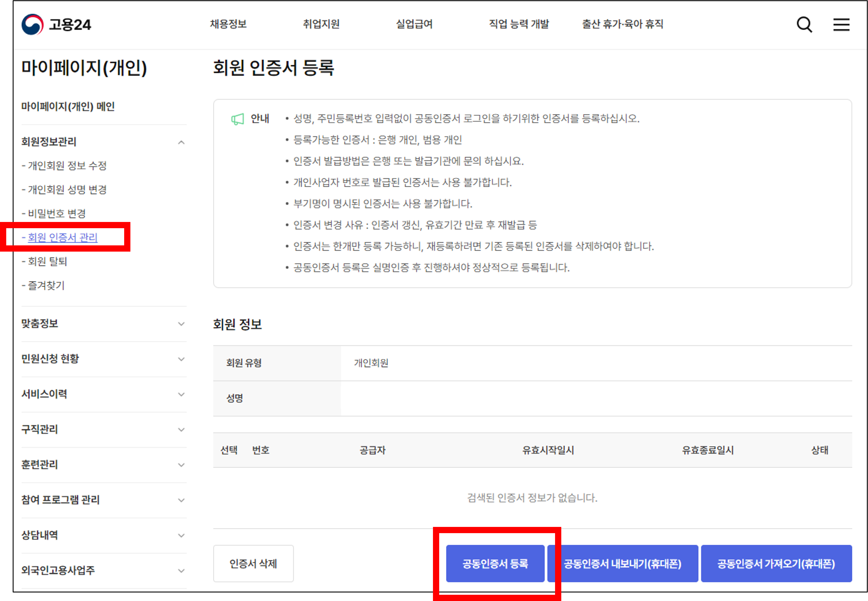Expand the 맞춤정보 section
Viewport: 868px width, 601px height.
181,324
